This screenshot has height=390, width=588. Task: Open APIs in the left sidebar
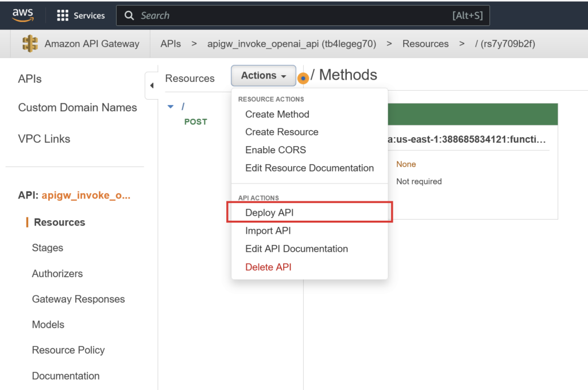[x=30, y=79]
